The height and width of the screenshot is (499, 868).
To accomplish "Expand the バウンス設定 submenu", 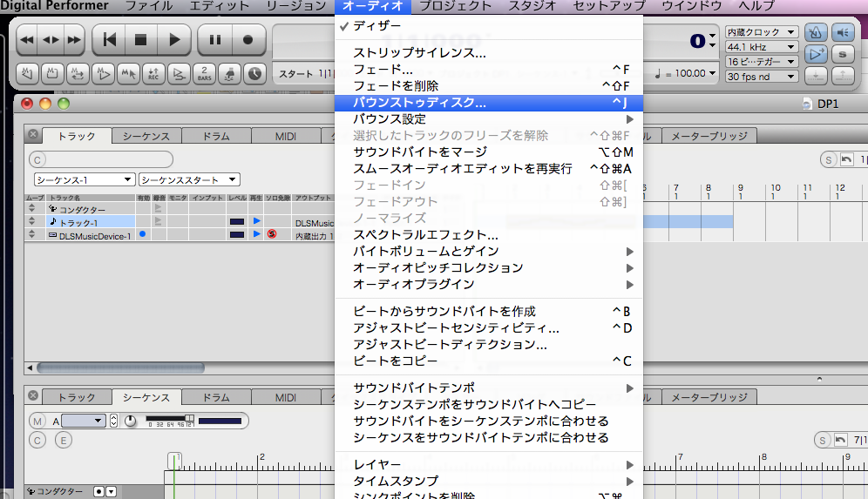I will click(x=489, y=119).
